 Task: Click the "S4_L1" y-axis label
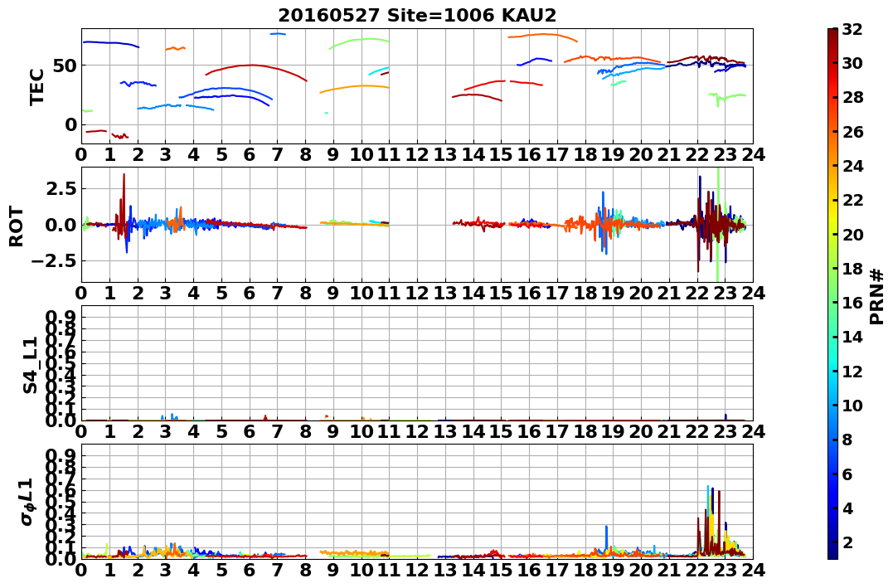pyautogui.click(x=30, y=365)
